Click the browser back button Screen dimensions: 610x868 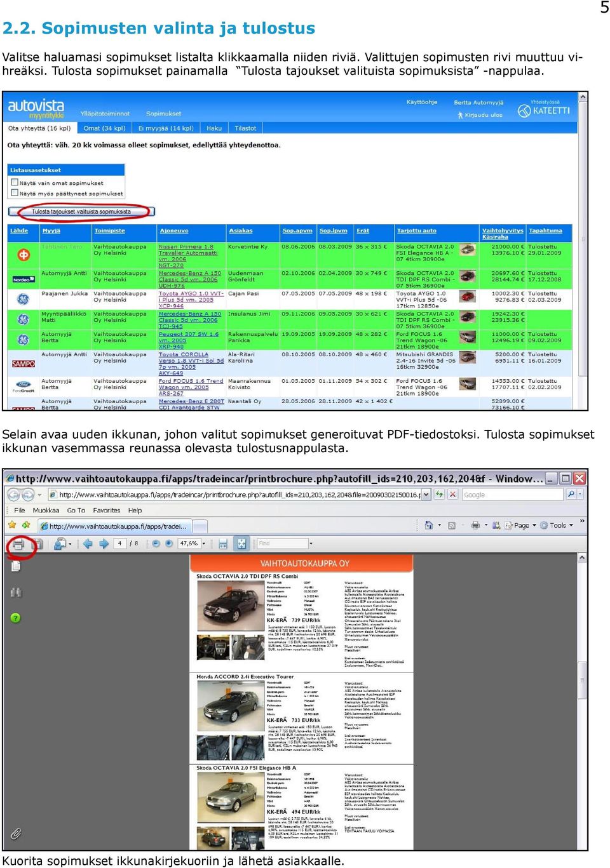(x=14, y=495)
